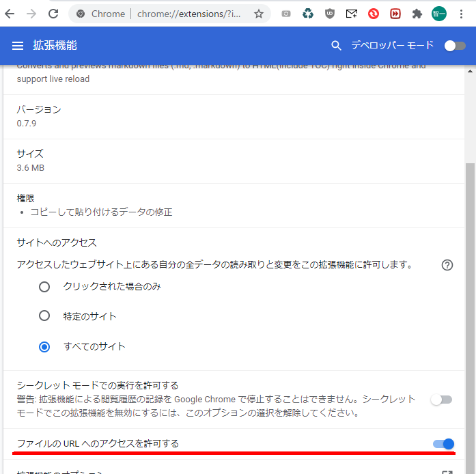Click the help icon for site access
Image resolution: width=476 pixels, height=474 pixels.
tap(447, 265)
